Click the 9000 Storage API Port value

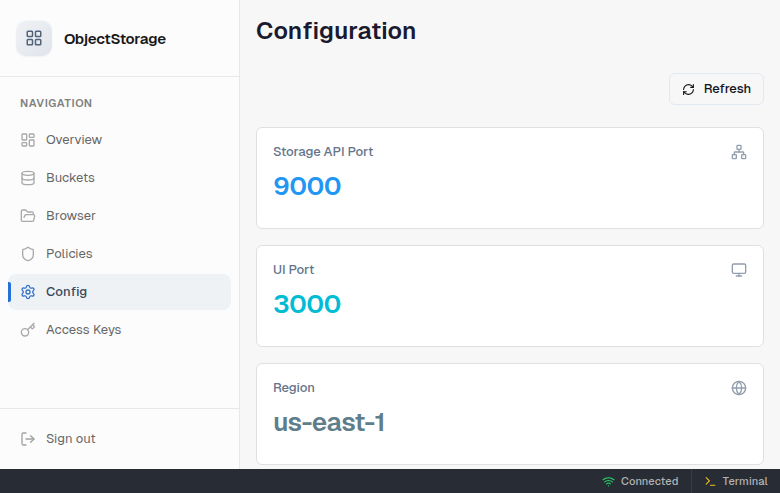click(307, 186)
